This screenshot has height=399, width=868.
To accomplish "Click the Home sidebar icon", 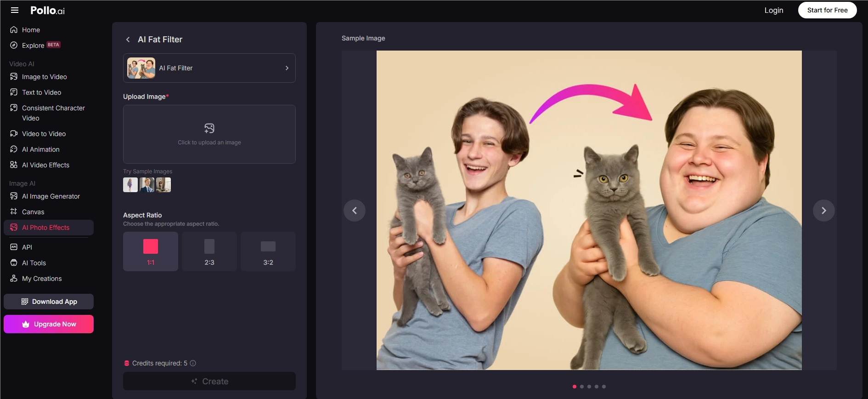I will (x=14, y=30).
